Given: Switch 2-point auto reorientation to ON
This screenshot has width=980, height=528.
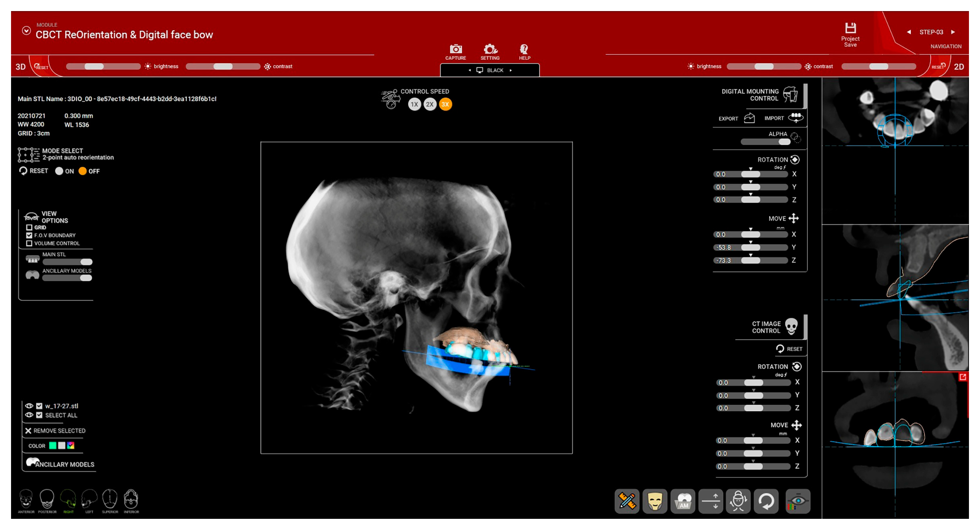Looking at the screenshot, I should (59, 171).
